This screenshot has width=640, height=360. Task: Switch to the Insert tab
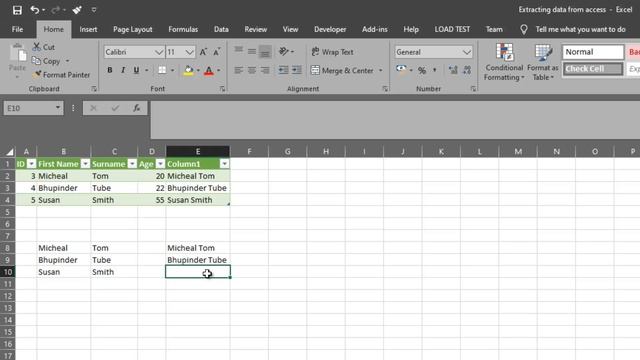88,29
